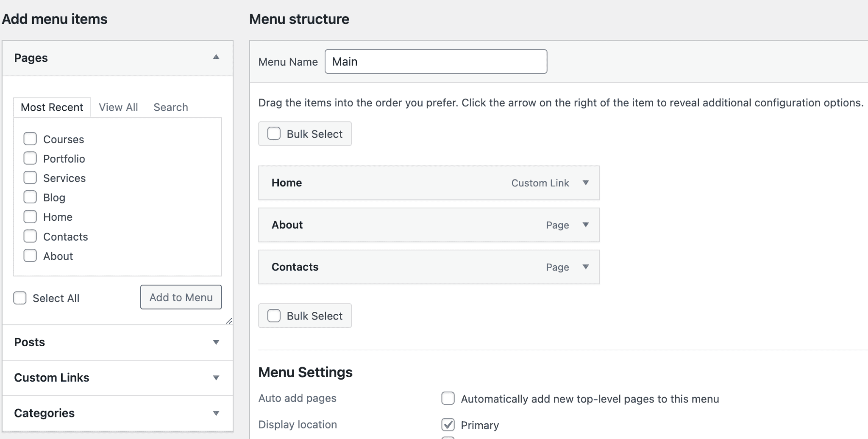Check the Portfolio page checkbox
This screenshot has width=868, height=439.
coord(30,158)
